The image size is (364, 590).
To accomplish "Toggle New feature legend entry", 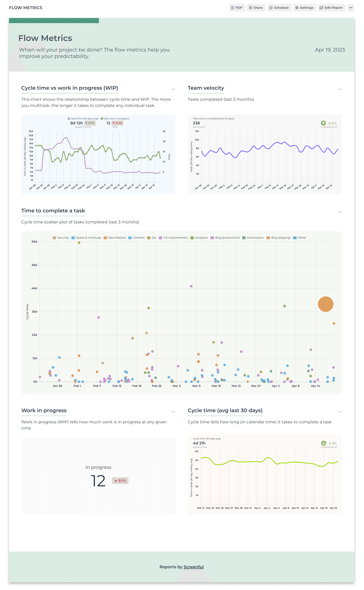I will click(x=115, y=238).
